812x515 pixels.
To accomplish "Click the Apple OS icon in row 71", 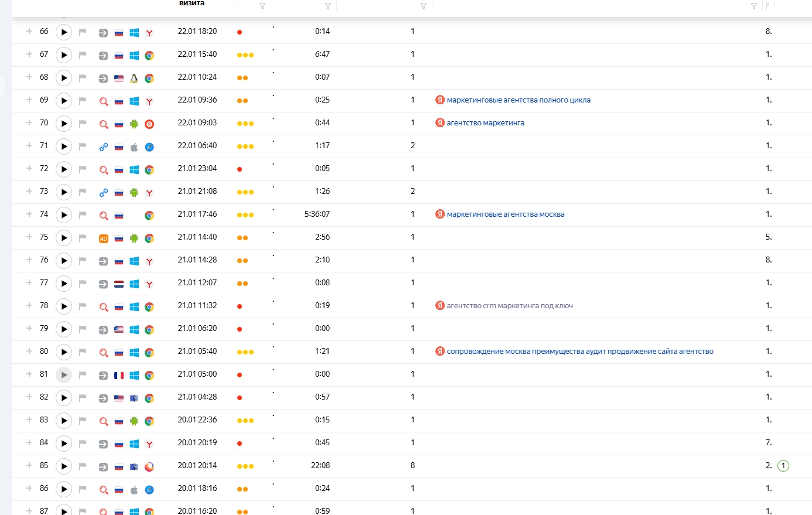I will click(x=134, y=147).
